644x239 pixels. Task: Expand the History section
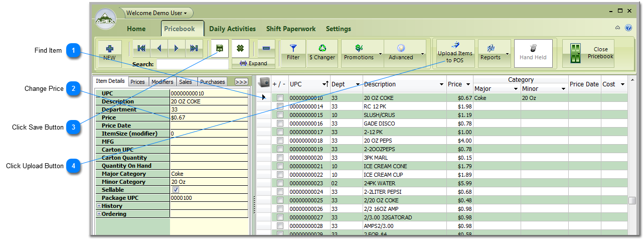coord(99,206)
